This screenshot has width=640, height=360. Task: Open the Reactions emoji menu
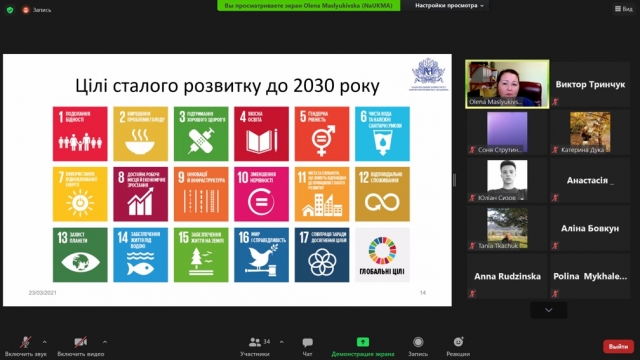click(x=458, y=342)
